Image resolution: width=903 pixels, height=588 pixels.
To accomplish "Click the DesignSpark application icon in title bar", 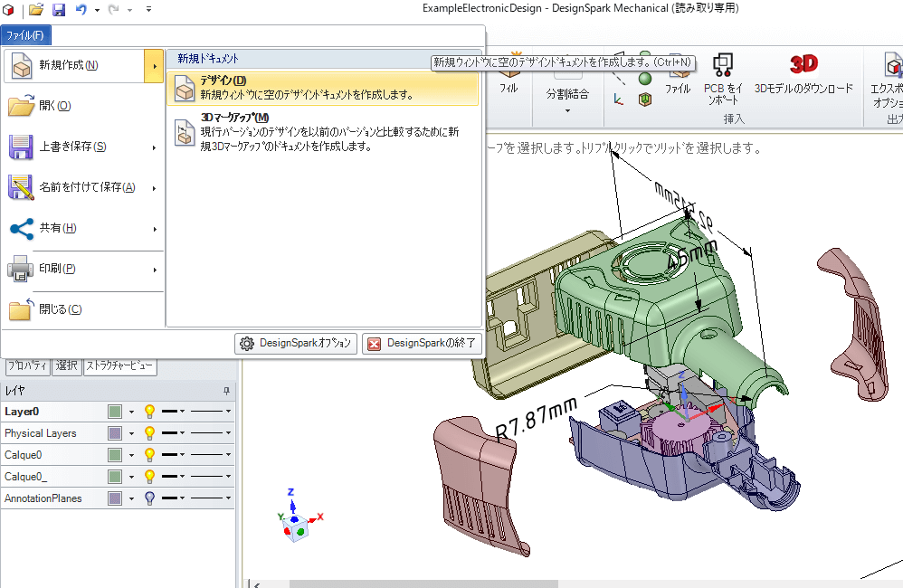I will (8, 9).
